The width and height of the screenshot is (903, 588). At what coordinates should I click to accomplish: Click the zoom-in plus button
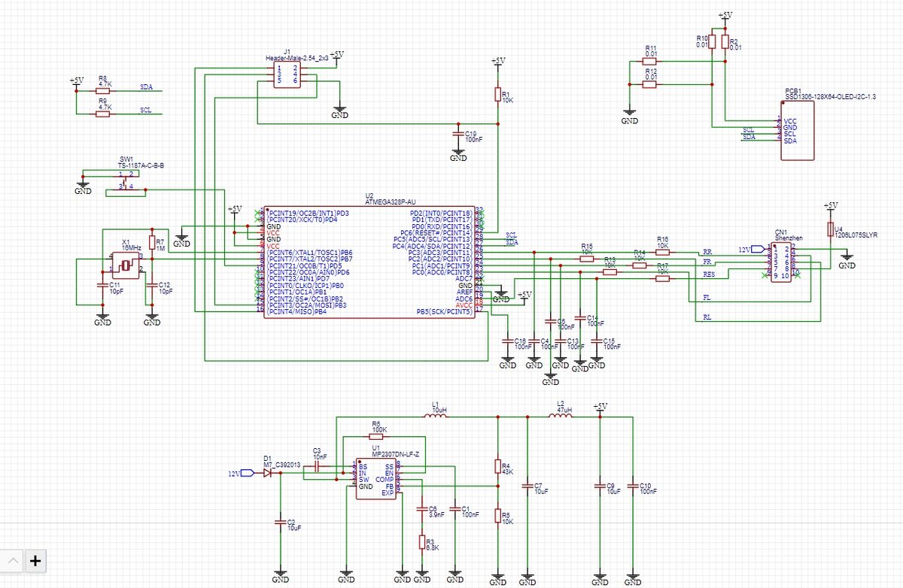(x=35, y=561)
